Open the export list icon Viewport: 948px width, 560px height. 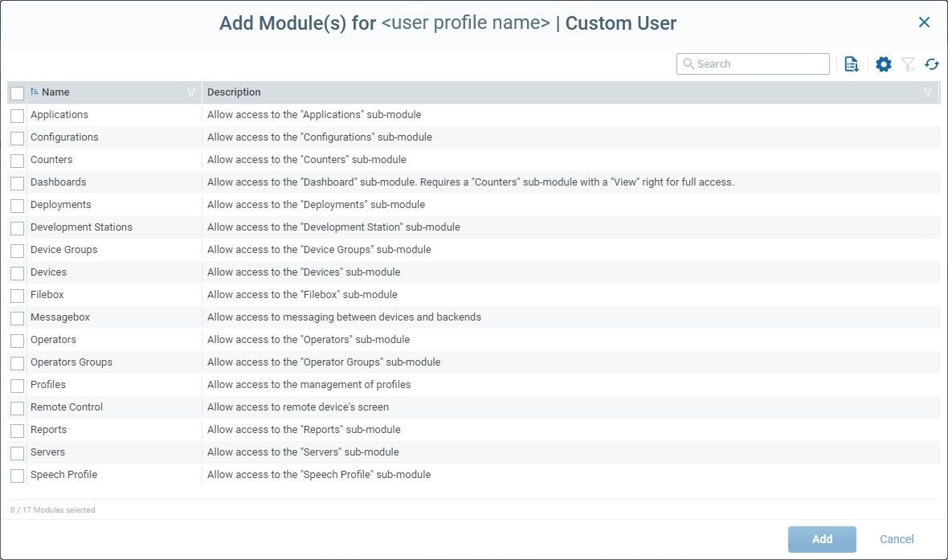coord(852,63)
